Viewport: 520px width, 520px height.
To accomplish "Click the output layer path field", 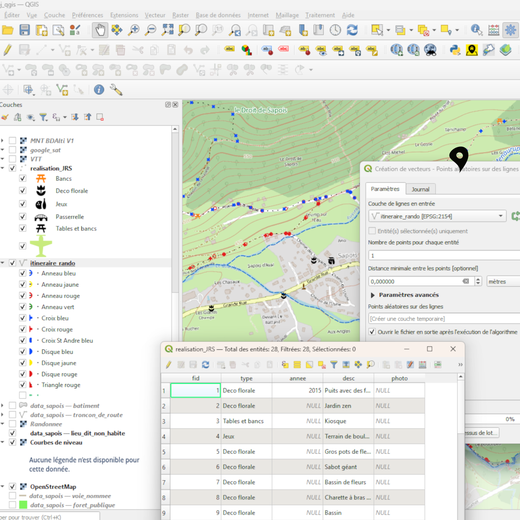I will (x=444, y=319).
